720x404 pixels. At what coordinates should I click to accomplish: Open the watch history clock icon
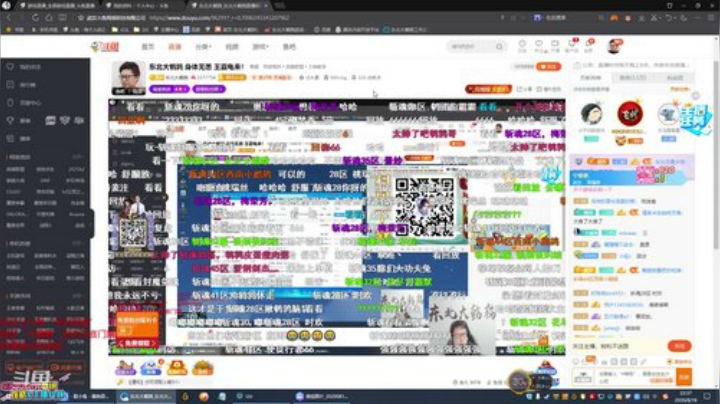pos(522,45)
